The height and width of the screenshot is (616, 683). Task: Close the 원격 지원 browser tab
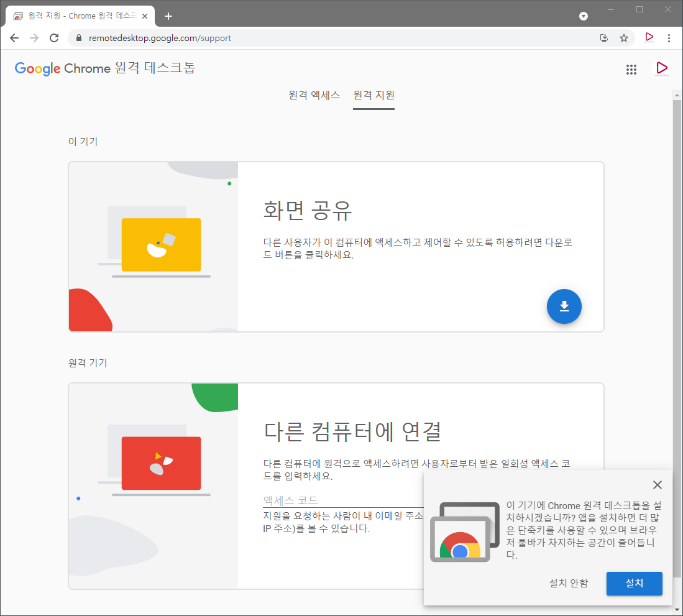pyautogui.click(x=145, y=16)
